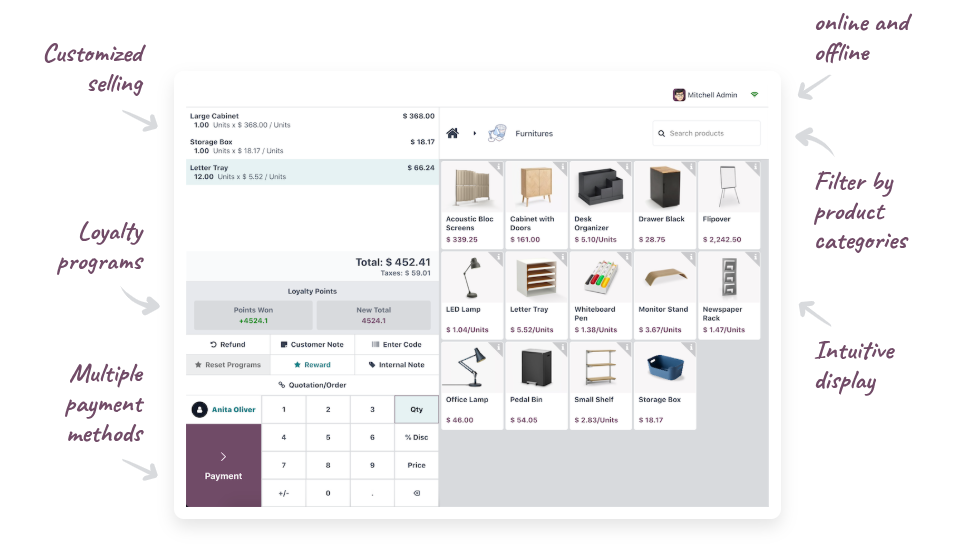Click the Payment button
This screenshot has height=559, width=957.
click(x=223, y=466)
